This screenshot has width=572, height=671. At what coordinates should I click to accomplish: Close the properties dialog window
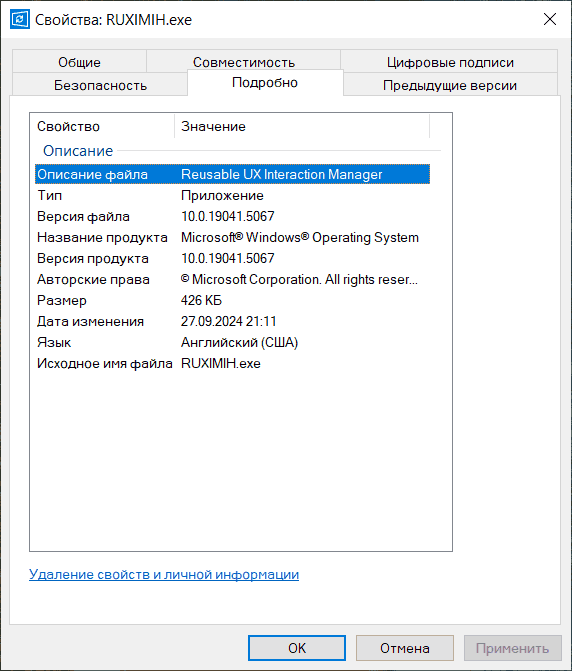(550, 19)
